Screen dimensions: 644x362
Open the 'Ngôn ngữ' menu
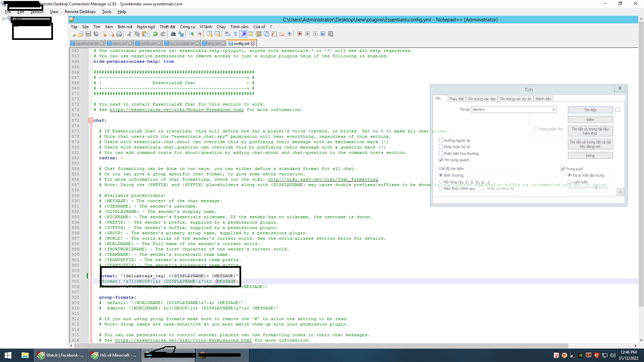click(146, 27)
